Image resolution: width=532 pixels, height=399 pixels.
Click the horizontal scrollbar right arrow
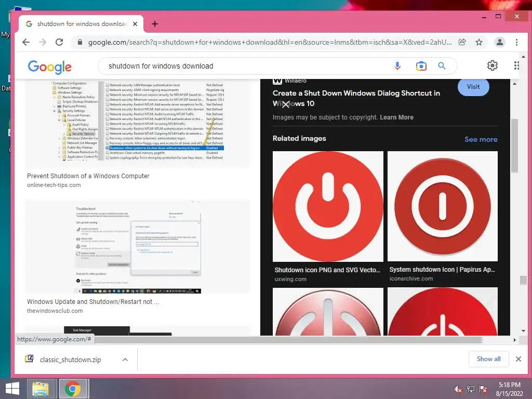pos(514,340)
